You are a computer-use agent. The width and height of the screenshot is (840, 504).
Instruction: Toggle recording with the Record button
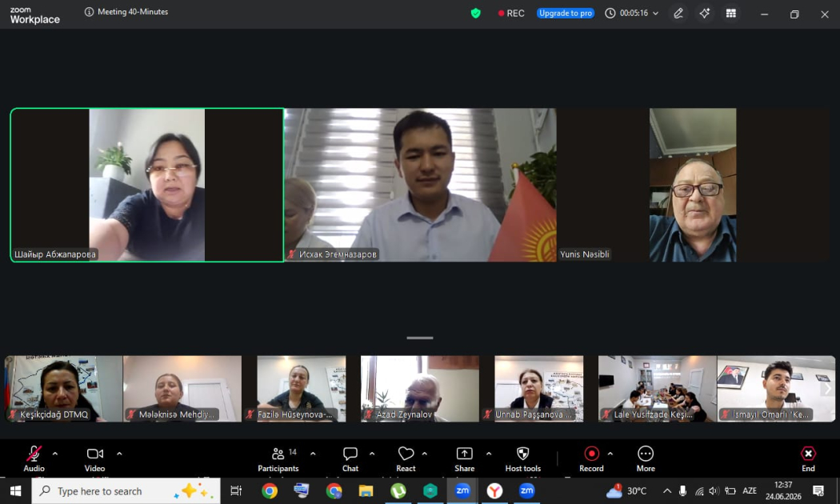pos(591,459)
